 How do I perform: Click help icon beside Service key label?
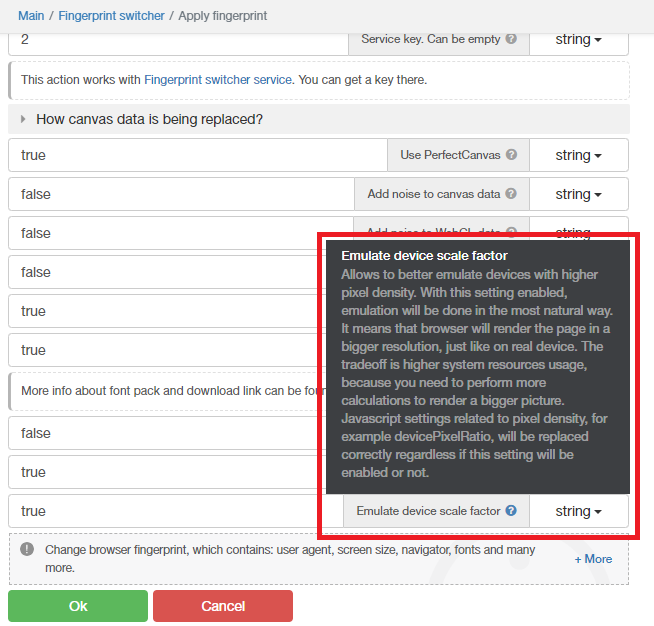(511, 40)
